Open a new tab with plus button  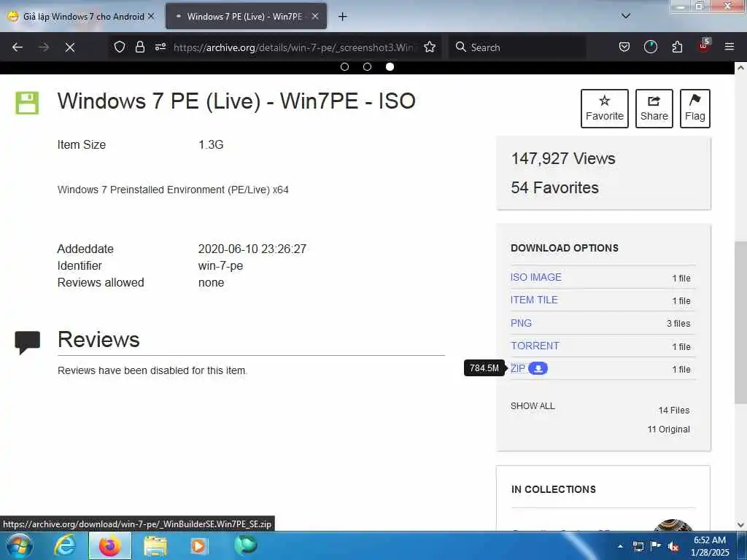click(x=343, y=17)
